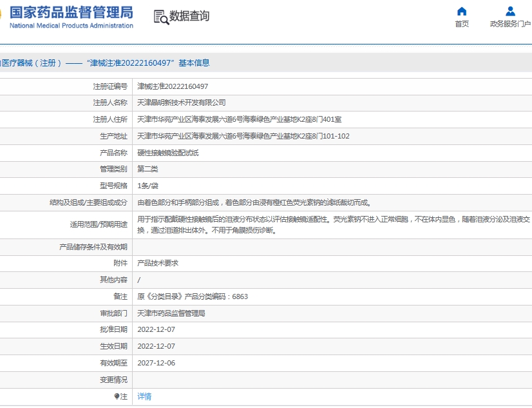Click the 首页 home icon
The width and height of the screenshot is (532, 408).
pyautogui.click(x=462, y=12)
